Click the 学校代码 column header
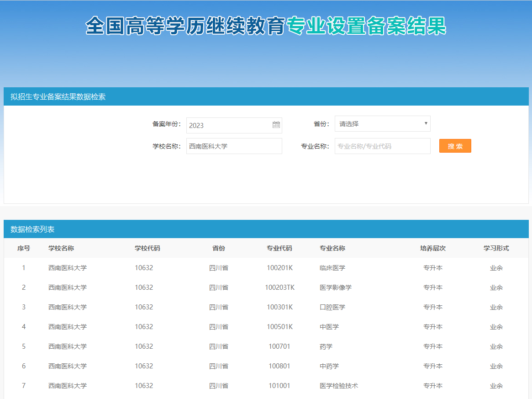Image resolution: width=532 pixels, height=399 pixels. 147,248
